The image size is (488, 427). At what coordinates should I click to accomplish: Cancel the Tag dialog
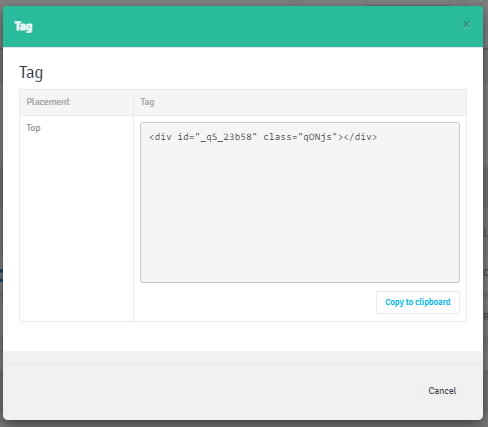pos(442,391)
